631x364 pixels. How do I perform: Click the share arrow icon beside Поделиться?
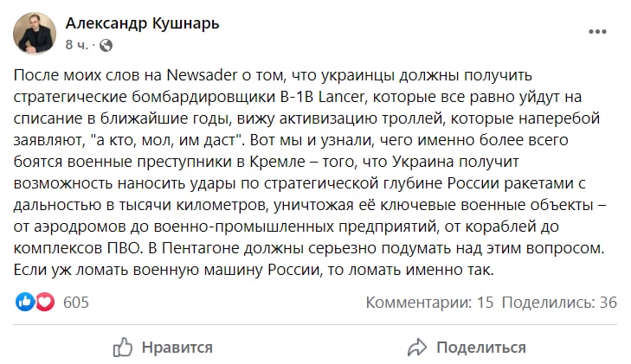click(417, 348)
